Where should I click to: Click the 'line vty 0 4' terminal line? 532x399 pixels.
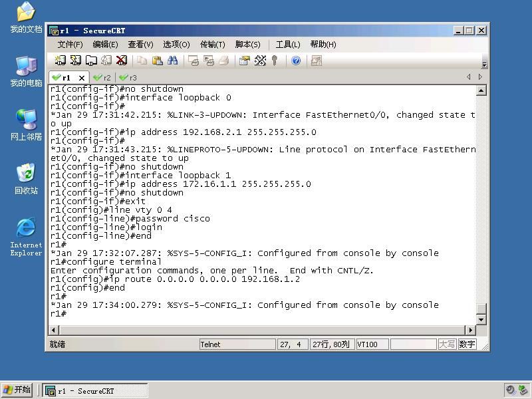click(x=111, y=210)
